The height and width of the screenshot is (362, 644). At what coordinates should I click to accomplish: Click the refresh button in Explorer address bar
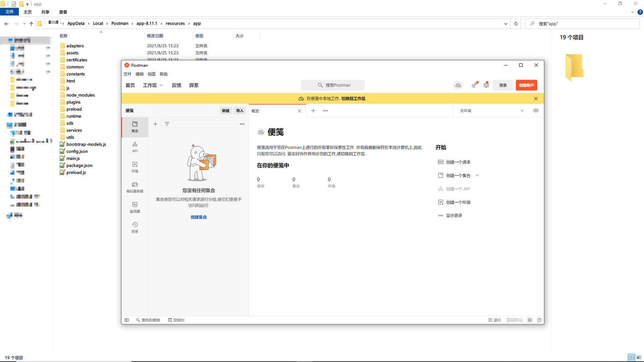(516, 23)
